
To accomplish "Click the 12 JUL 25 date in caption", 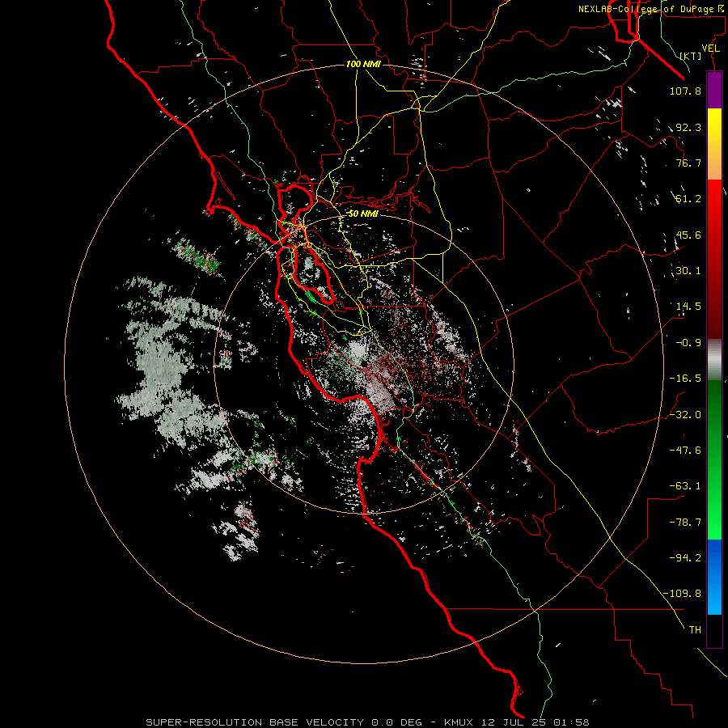I will tap(514, 722).
